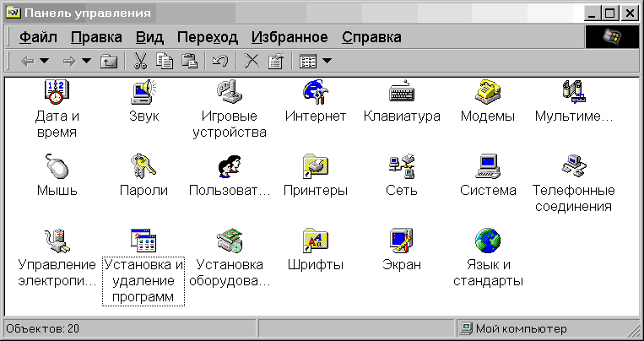Click the Copy toolbar button

pyautogui.click(x=165, y=62)
